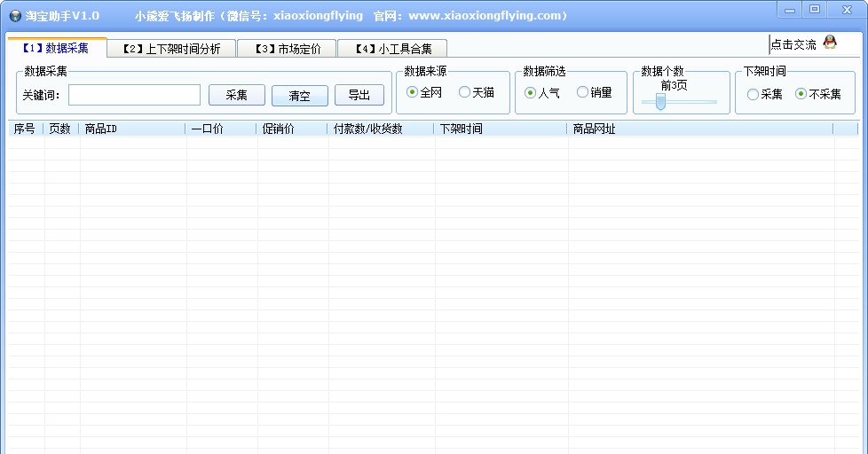Focus the 关键词 keyword input field

(x=135, y=95)
